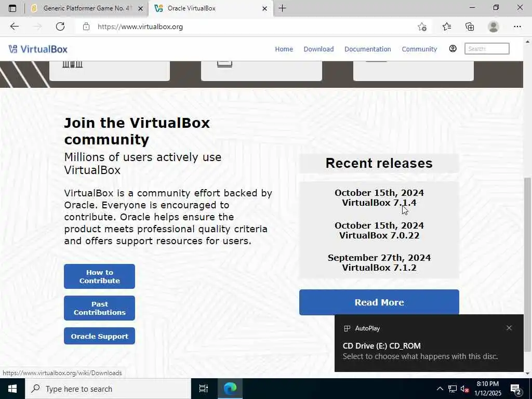Viewport: 532px width, 399px height.
Task: Click the Read More button
Action: (379, 302)
